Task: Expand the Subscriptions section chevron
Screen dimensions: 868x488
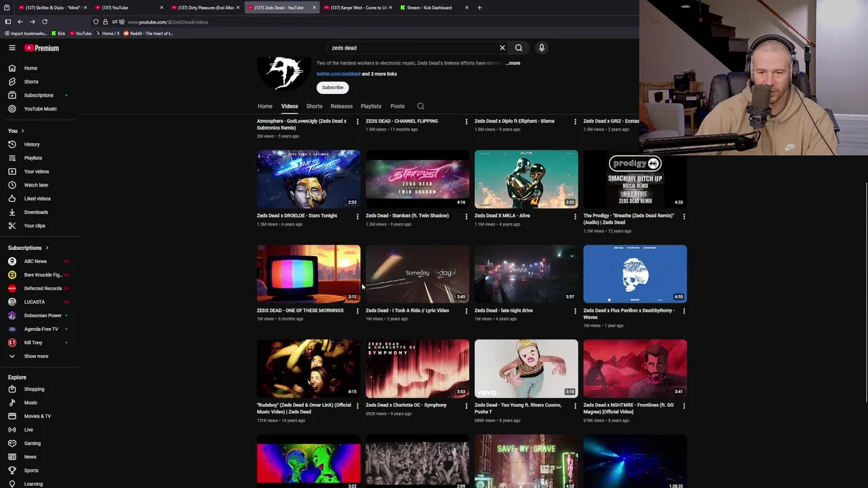Action: click(47, 248)
